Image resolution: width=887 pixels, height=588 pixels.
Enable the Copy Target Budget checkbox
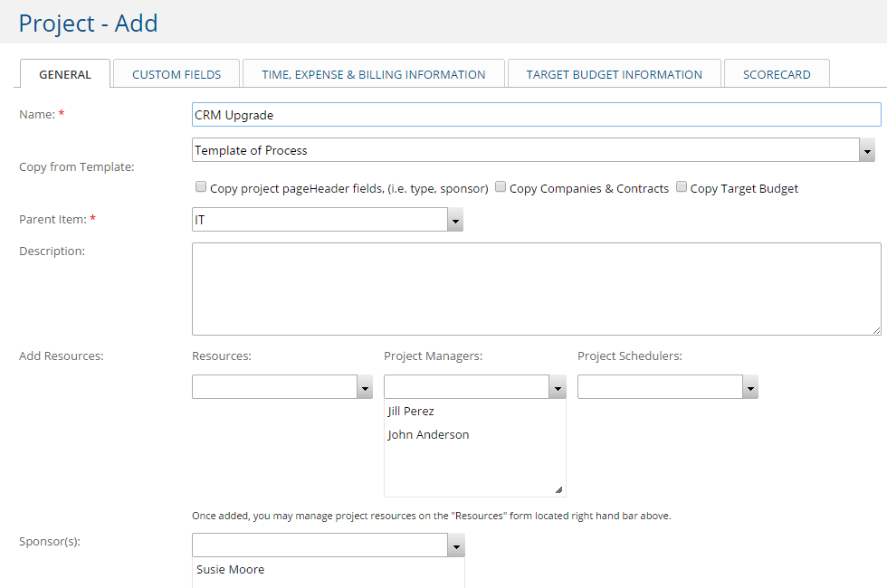[x=682, y=187]
